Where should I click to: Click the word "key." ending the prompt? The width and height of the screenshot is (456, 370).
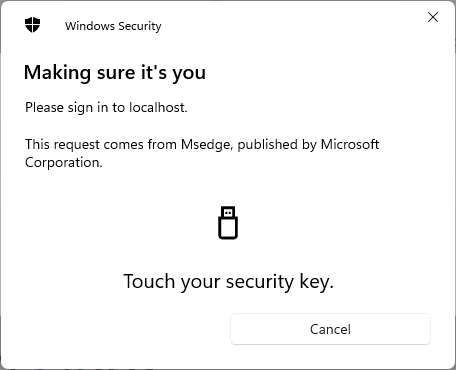pos(316,282)
